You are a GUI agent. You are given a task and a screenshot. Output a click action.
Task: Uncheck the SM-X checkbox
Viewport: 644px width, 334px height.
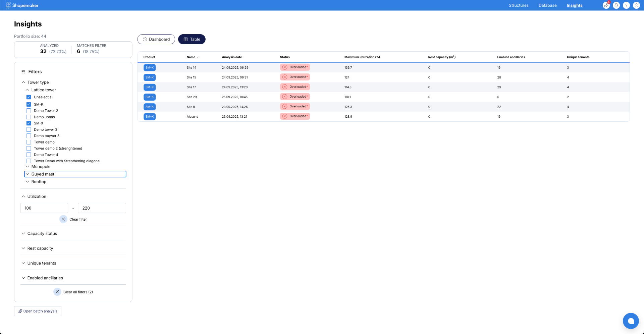[29, 123]
